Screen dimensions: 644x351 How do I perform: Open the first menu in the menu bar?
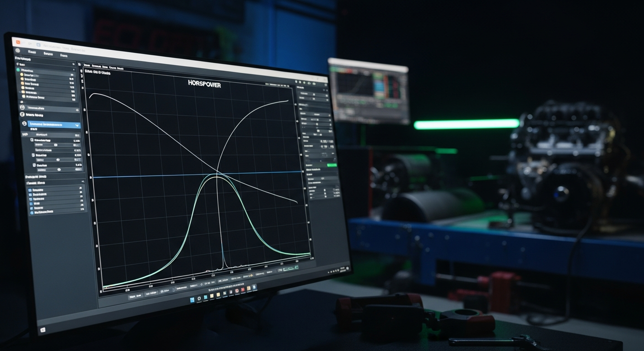32,53
